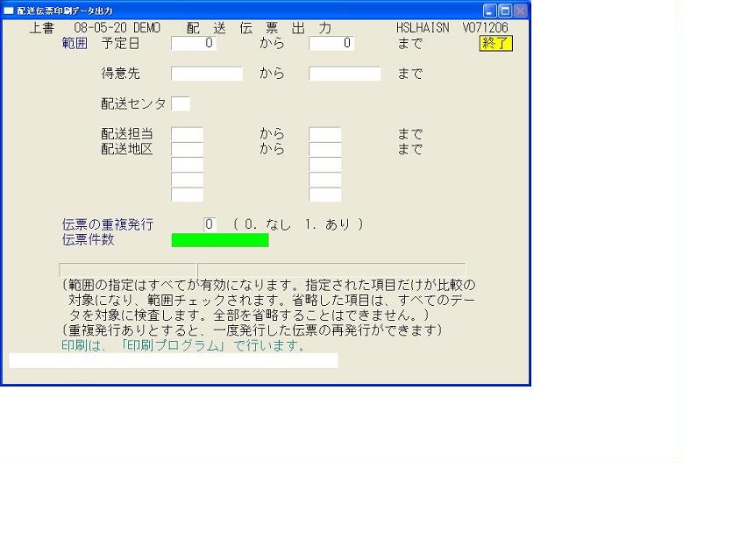Click the 伝票の重複発行 option field
The width and height of the screenshot is (747, 560).
210,224
